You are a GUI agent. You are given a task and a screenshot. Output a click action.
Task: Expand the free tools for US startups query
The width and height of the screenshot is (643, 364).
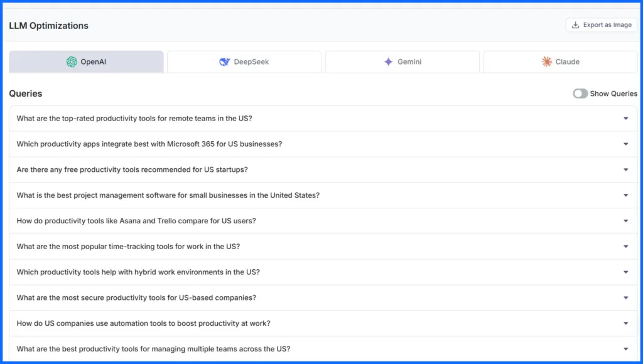(626, 169)
